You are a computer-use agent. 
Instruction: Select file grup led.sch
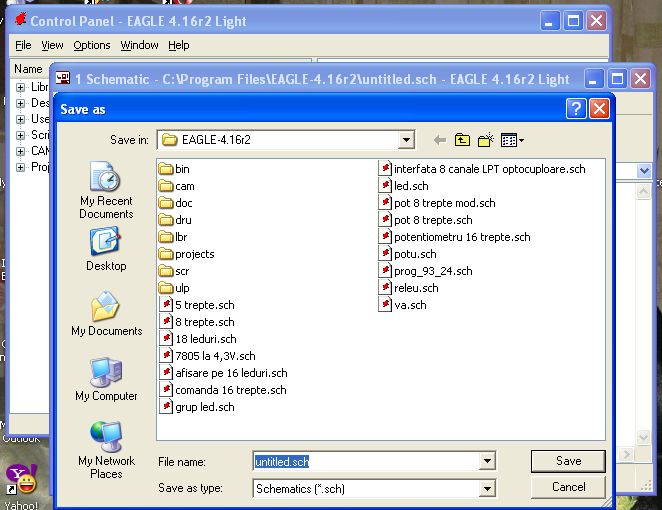click(197, 407)
